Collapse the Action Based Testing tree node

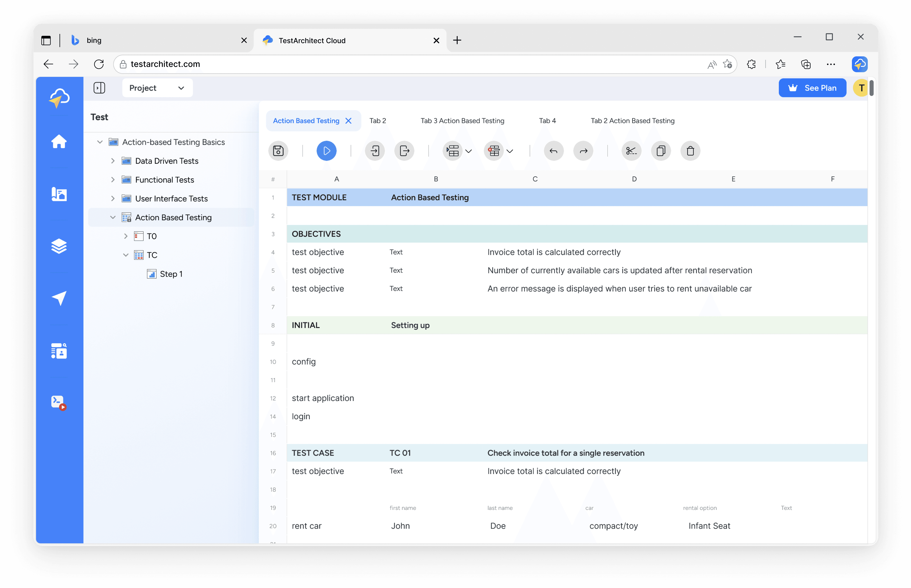113,217
